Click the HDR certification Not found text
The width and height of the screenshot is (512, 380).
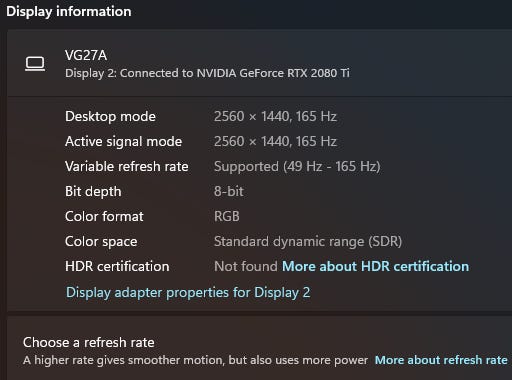(x=246, y=266)
